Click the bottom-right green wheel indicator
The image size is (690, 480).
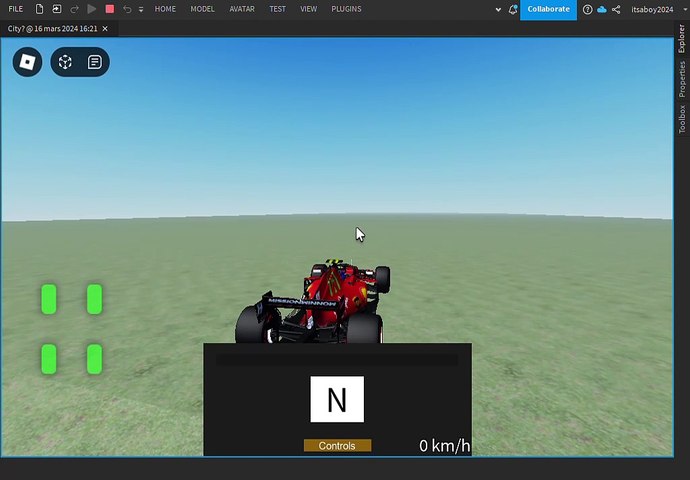[95, 359]
